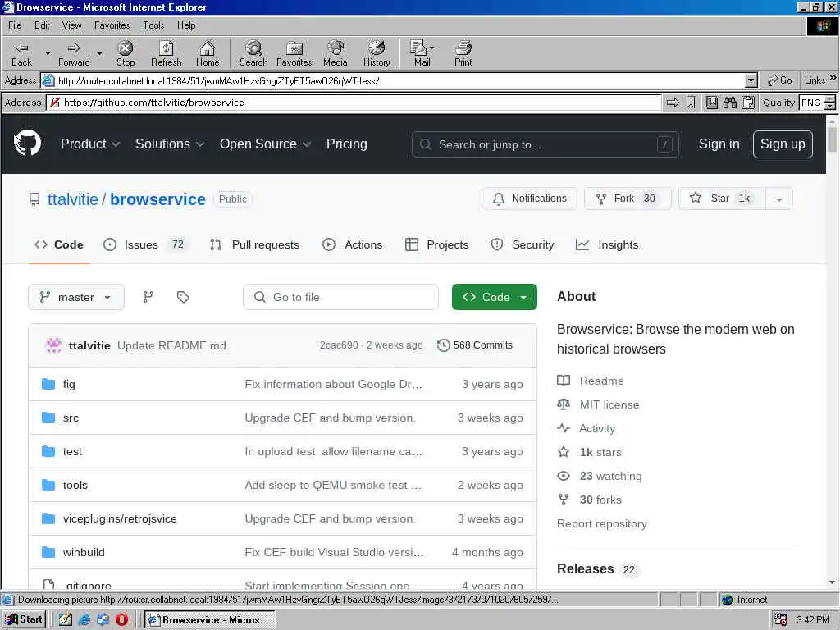Switch to the Actions tab
The width and height of the screenshot is (840, 630).
tap(353, 244)
